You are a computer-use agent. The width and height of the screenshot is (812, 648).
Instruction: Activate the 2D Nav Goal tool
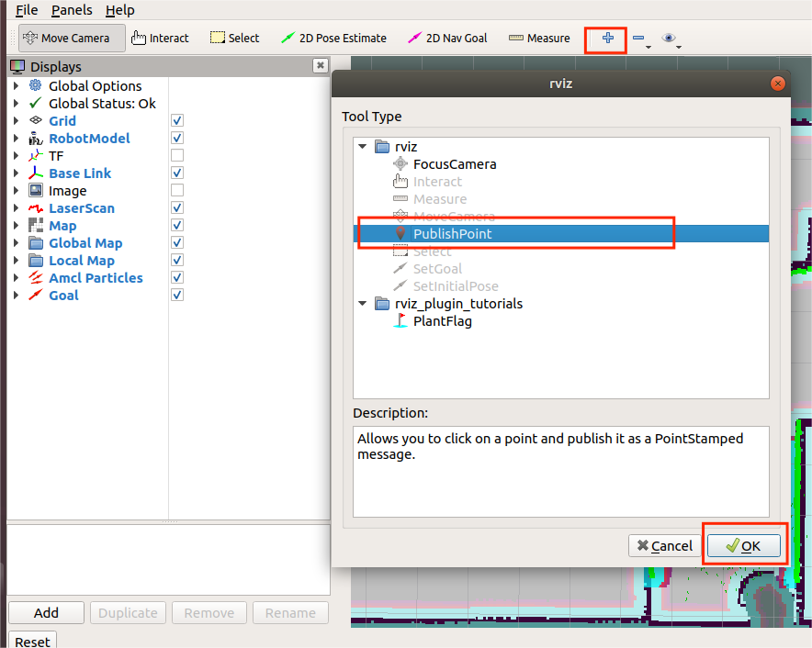[x=447, y=39]
